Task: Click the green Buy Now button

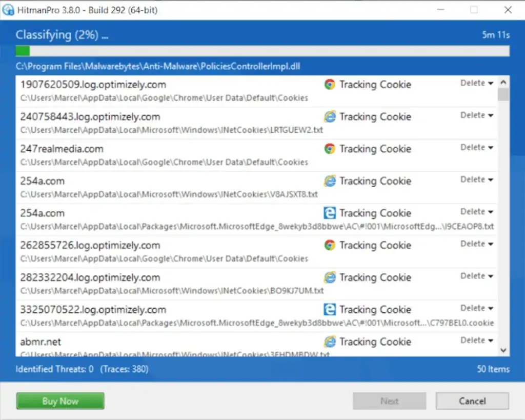Action: click(60, 401)
